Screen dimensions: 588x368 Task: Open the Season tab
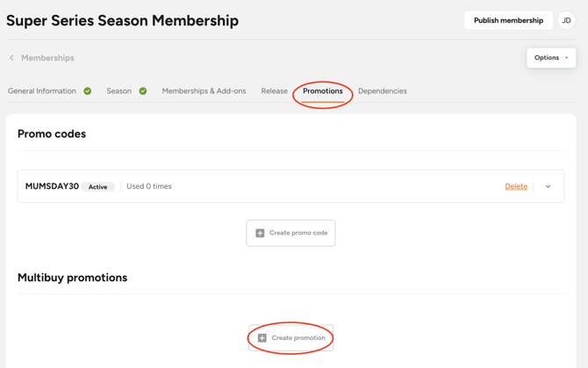[x=118, y=91]
